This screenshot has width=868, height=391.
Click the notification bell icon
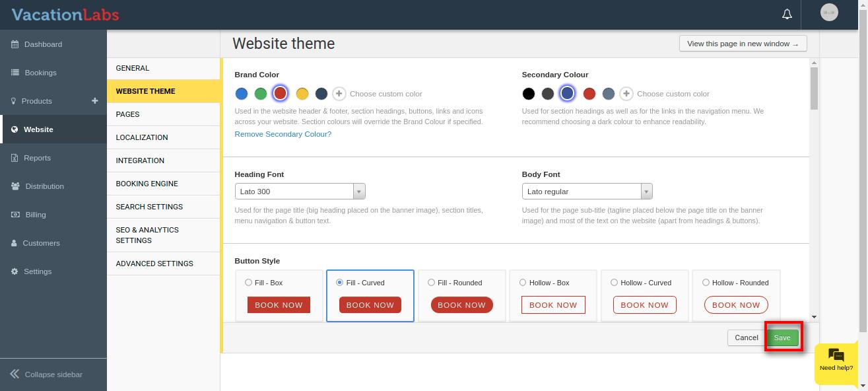pos(787,14)
